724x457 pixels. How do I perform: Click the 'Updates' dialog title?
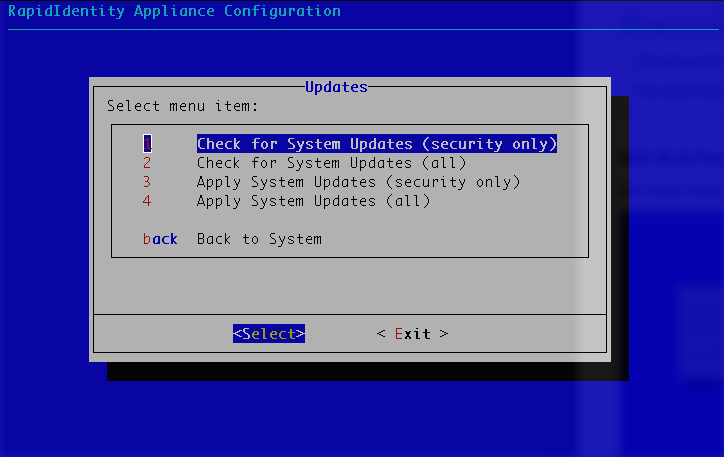pos(336,87)
